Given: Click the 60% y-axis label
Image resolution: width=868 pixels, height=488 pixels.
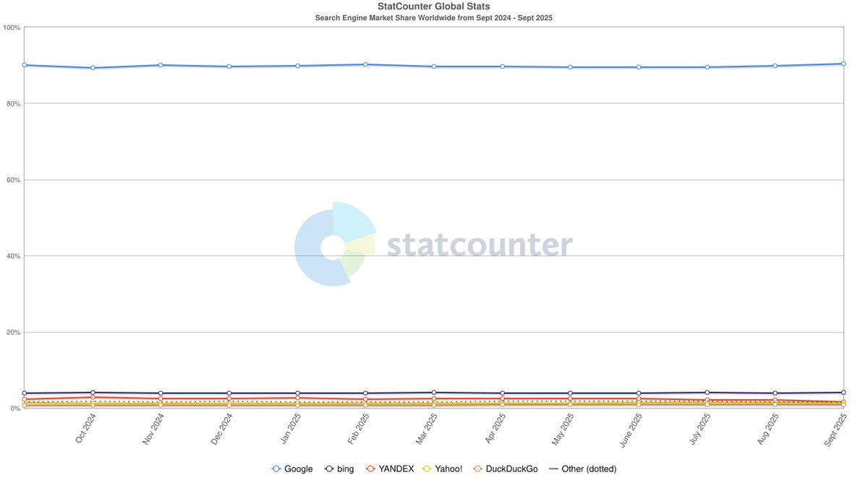Looking at the screenshot, I should coord(12,180).
